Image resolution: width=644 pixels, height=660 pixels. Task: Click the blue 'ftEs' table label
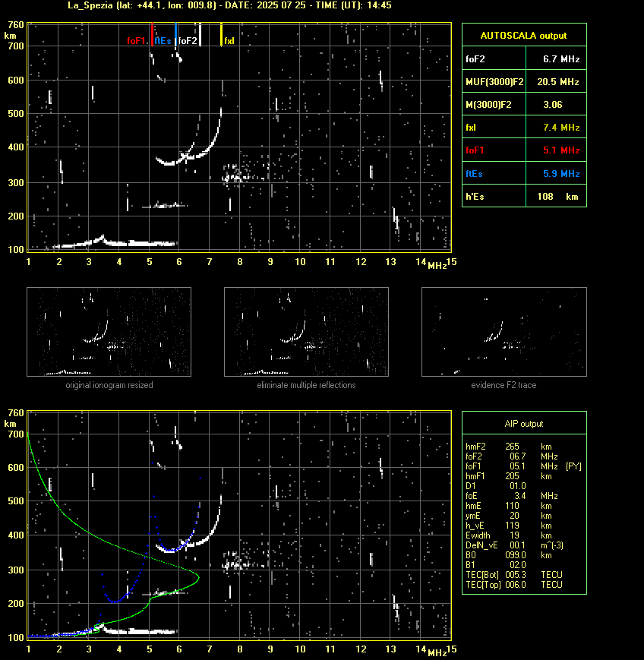tap(474, 174)
